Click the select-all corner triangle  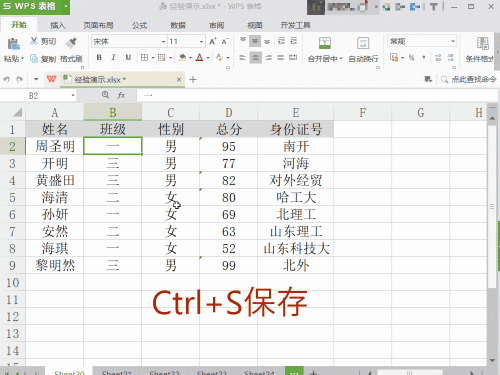point(17,112)
